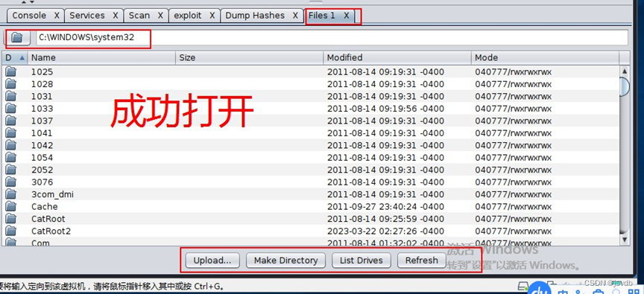Open folder icon for 1042
Image resolution: width=644 pixels, height=294 pixels.
[x=10, y=145]
